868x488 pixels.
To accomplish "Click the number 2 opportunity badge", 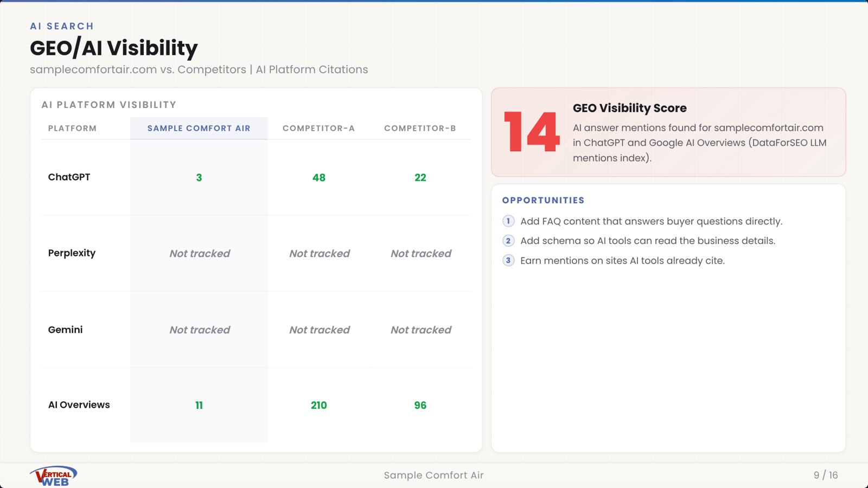I will click(x=508, y=241).
